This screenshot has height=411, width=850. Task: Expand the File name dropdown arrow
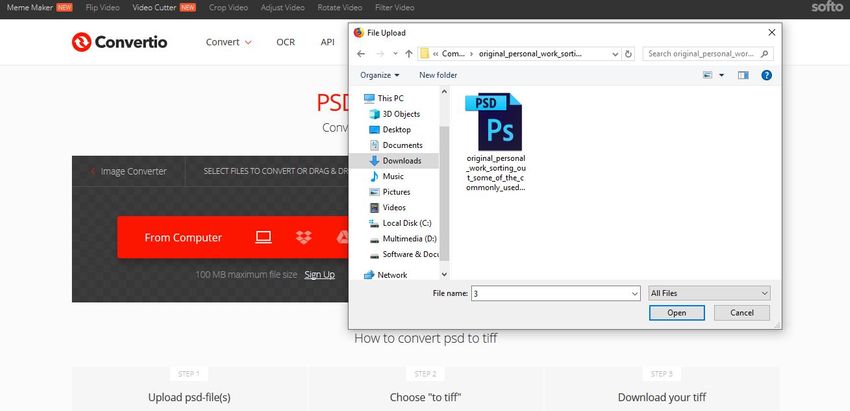(634, 293)
